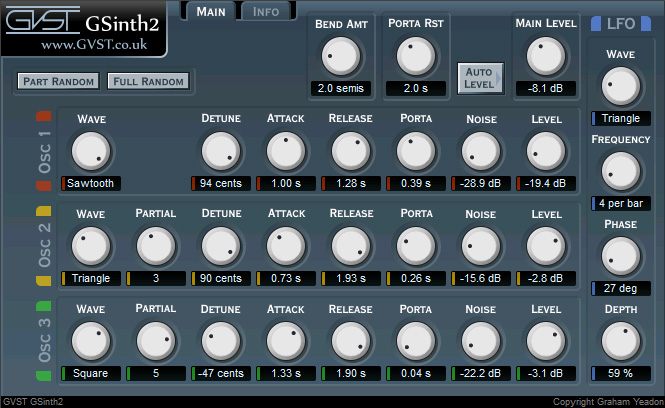Screen dimensions: 665x408
Task: Click the 27 deg phase value
Action: [x=621, y=288]
